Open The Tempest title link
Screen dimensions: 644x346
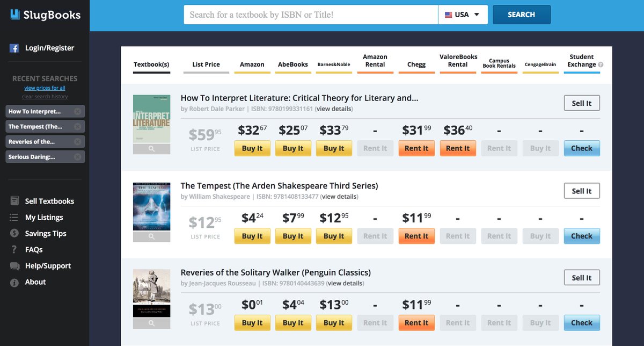(x=279, y=186)
